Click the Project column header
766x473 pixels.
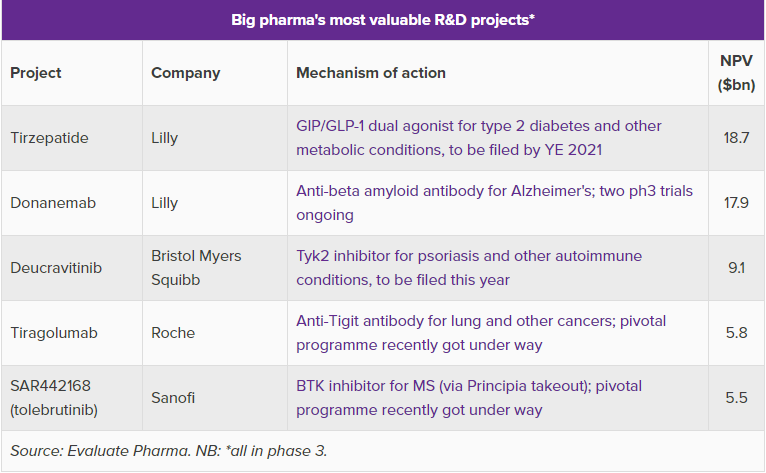tap(36, 73)
